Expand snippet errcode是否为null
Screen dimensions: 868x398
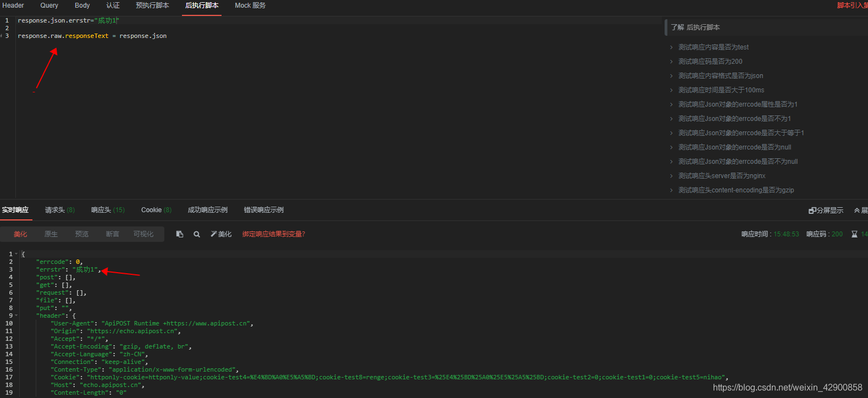pyautogui.click(x=734, y=147)
